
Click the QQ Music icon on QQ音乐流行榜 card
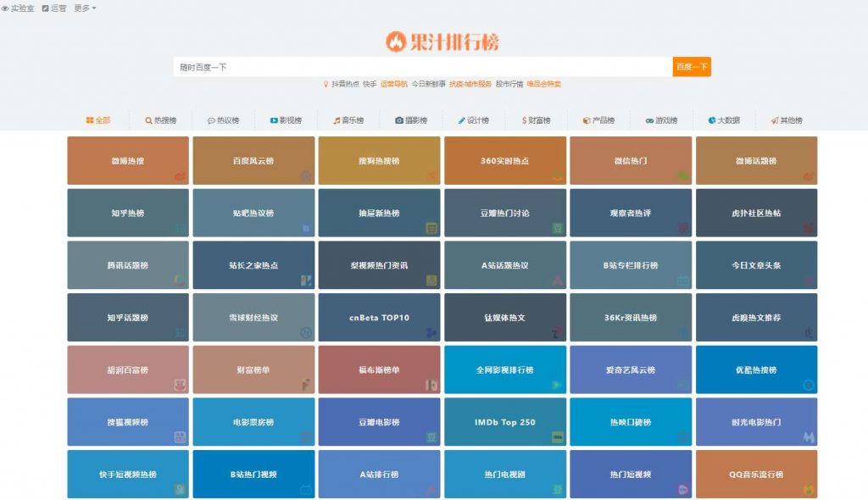coord(809,490)
